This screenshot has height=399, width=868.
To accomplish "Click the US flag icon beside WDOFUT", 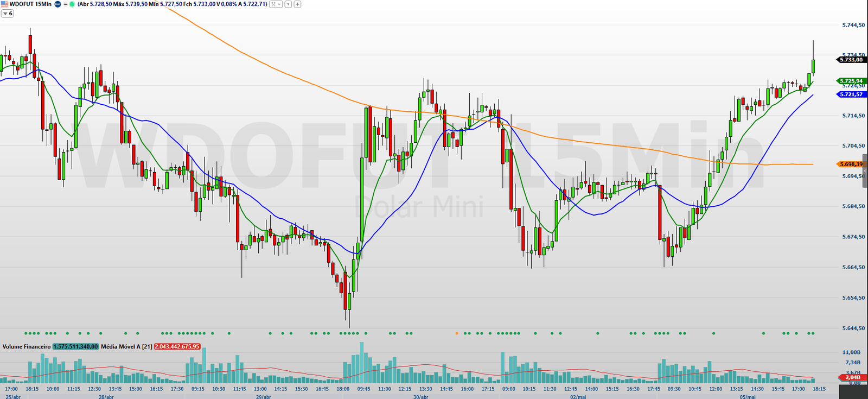I will pos(5,4).
